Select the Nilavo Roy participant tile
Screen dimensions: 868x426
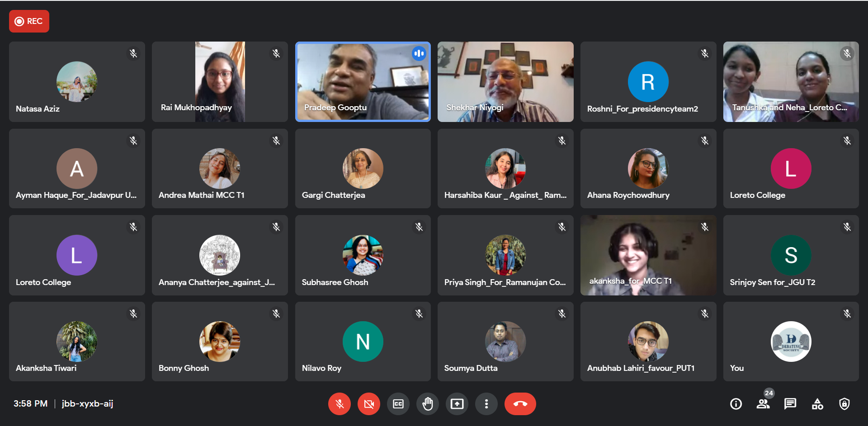click(363, 342)
